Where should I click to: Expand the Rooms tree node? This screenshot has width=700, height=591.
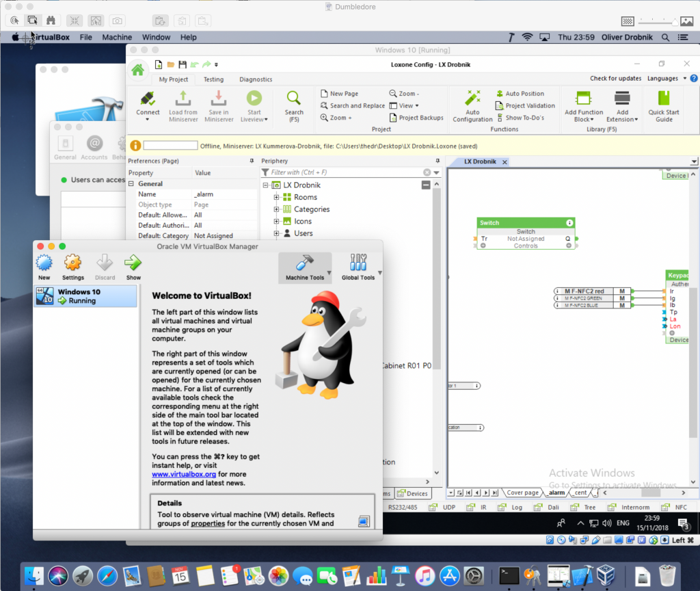(x=277, y=198)
